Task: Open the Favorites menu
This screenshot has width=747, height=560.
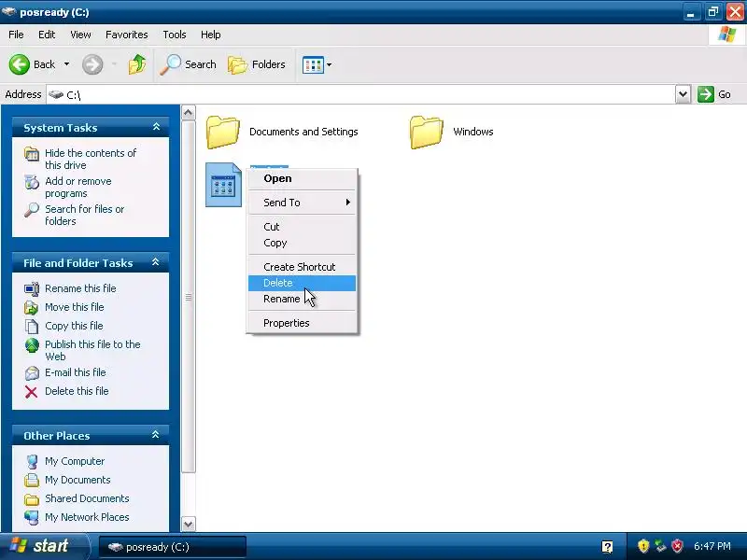Action: pos(127,35)
